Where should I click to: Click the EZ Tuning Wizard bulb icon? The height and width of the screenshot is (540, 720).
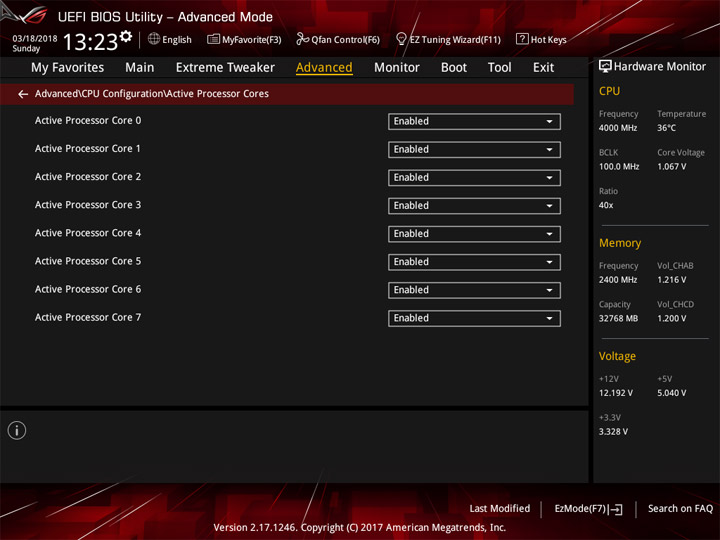(401, 39)
